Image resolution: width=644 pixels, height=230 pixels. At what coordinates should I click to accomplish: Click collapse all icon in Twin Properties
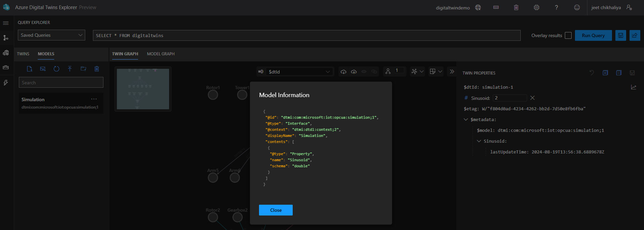click(619, 73)
